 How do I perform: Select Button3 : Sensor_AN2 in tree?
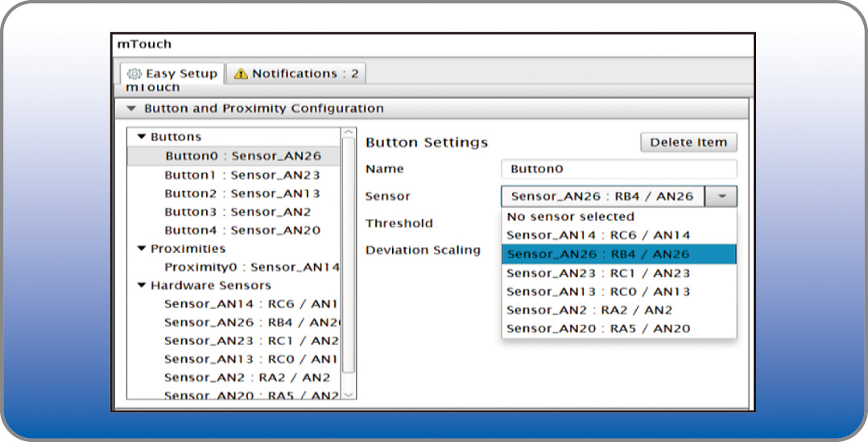coord(238,212)
